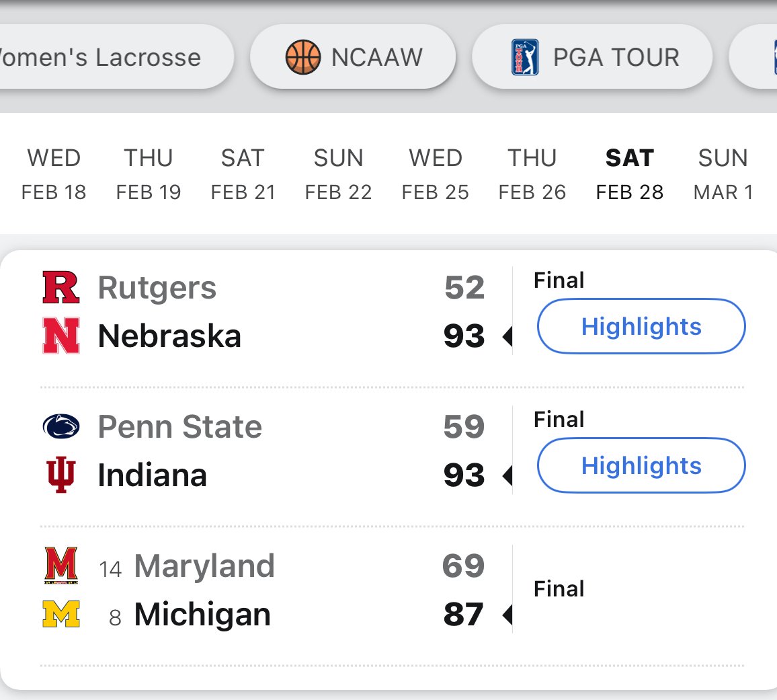The height and width of the screenshot is (700, 777).
Task: Click the NCAAW basketball icon
Action: coord(303,57)
